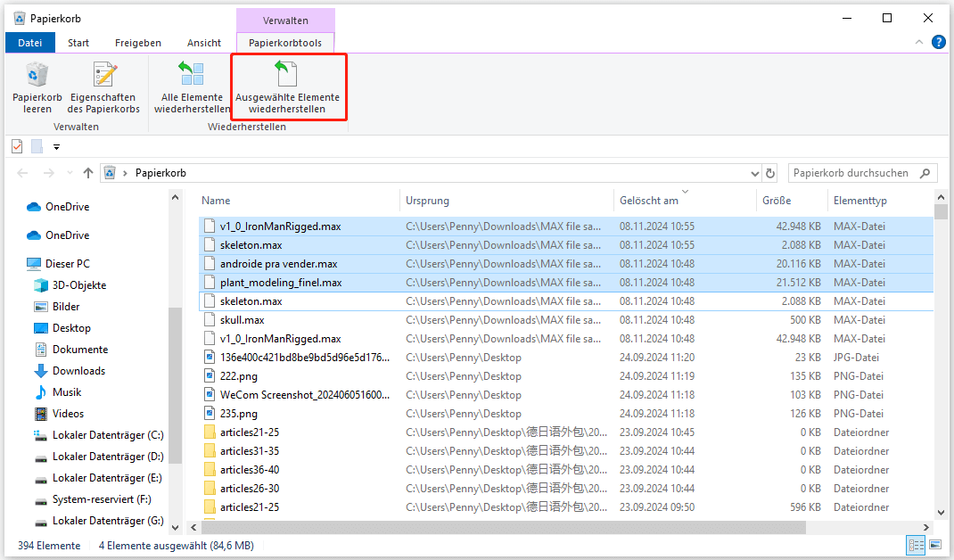This screenshot has height=560, width=954.
Task: Click the quick access properties checkmark icon
Action: 17,147
